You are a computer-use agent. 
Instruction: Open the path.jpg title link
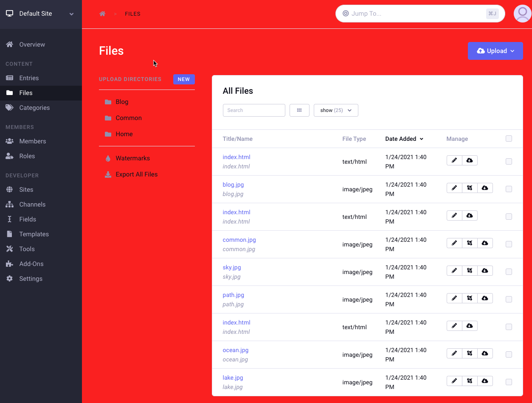tap(233, 295)
